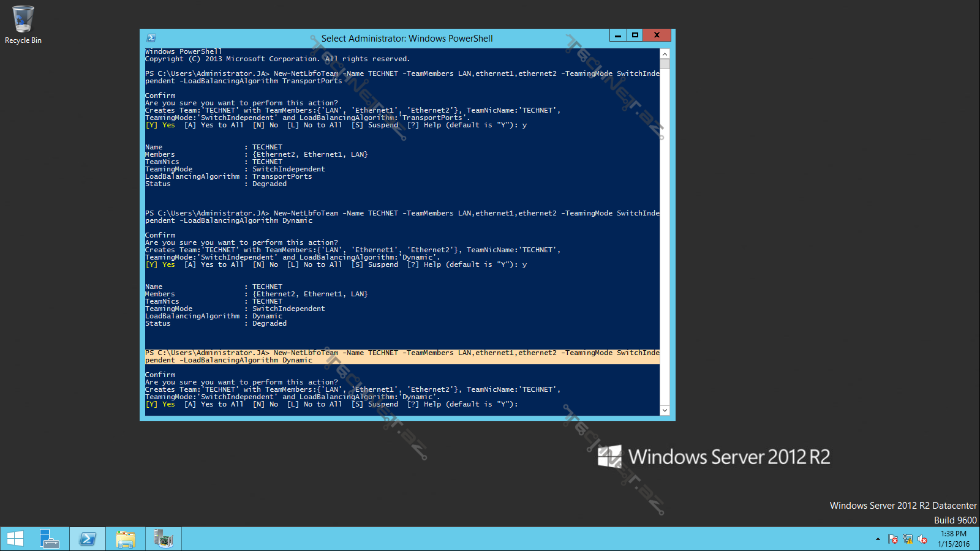This screenshot has width=980, height=551.
Task: Click the console vertical scrollbar thumb
Action: pos(665,64)
